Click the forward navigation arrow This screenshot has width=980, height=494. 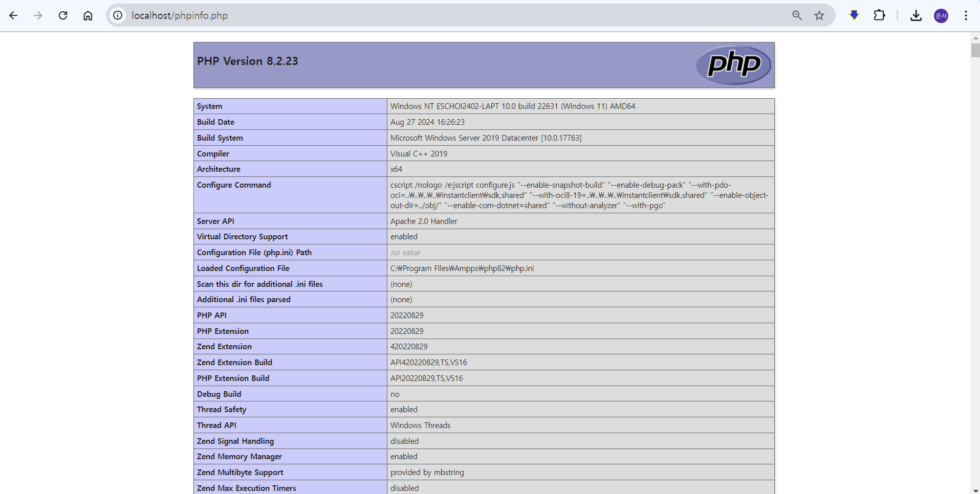point(38,15)
